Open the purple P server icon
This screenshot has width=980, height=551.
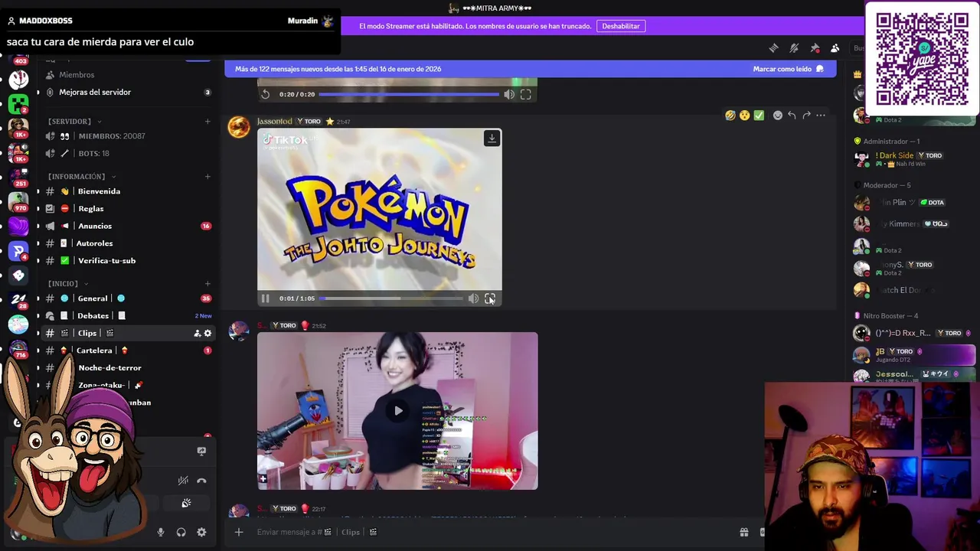[x=18, y=250]
